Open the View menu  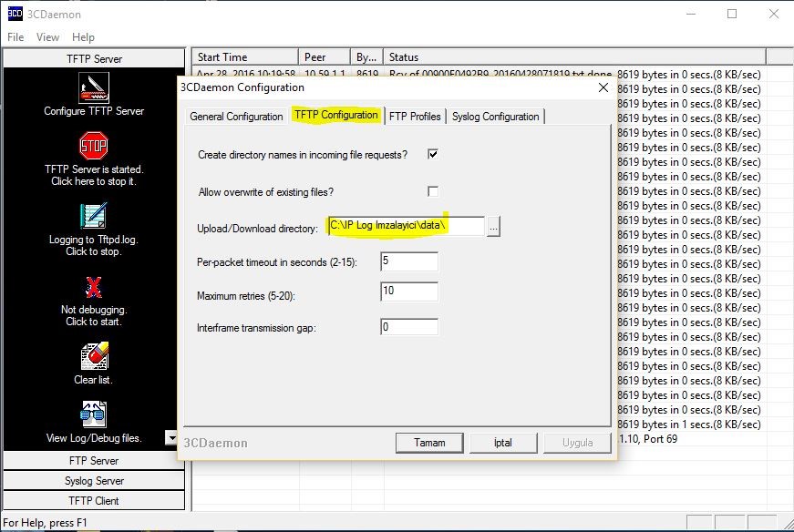47,37
